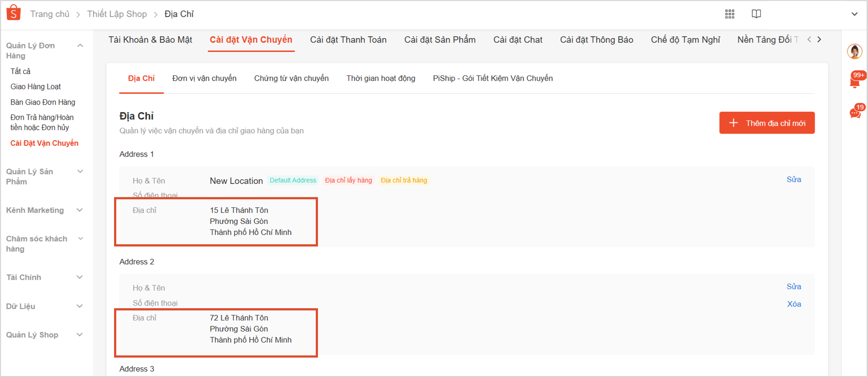Viewport: 868px width, 377px height.
Task: Click the Shopee logo icon
Action: [14, 13]
